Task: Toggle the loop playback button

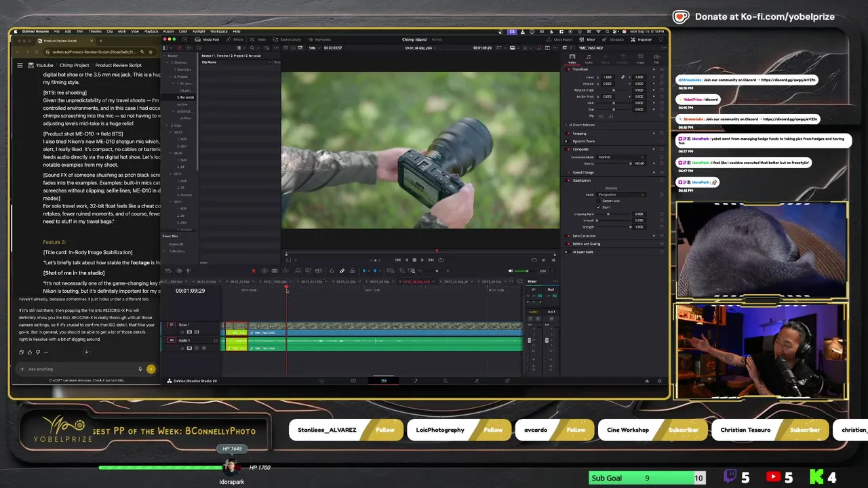Action: [441, 260]
